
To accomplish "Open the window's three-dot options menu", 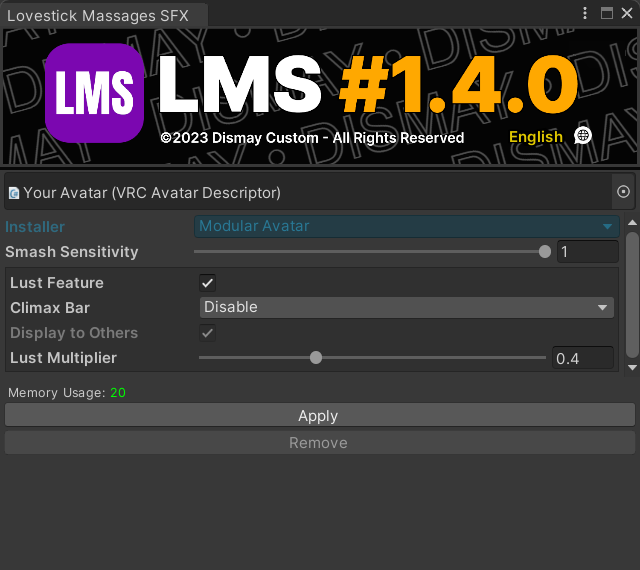I will 585,13.
